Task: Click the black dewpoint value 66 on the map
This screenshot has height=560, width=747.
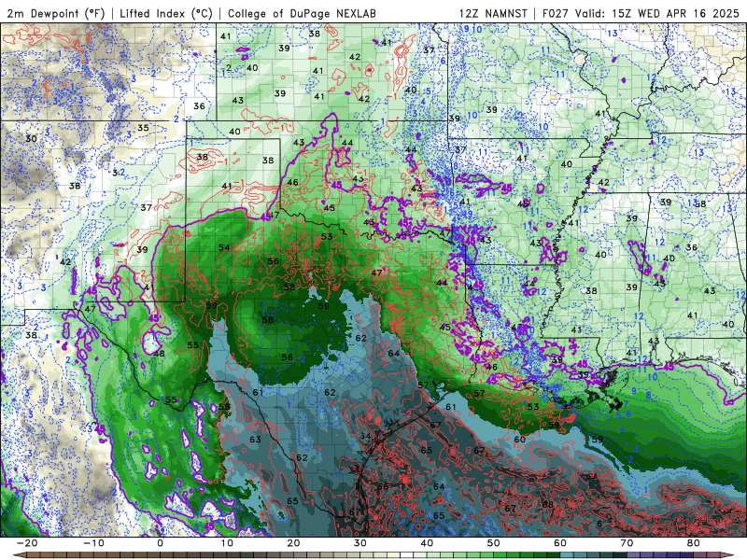Action: coord(383,486)
